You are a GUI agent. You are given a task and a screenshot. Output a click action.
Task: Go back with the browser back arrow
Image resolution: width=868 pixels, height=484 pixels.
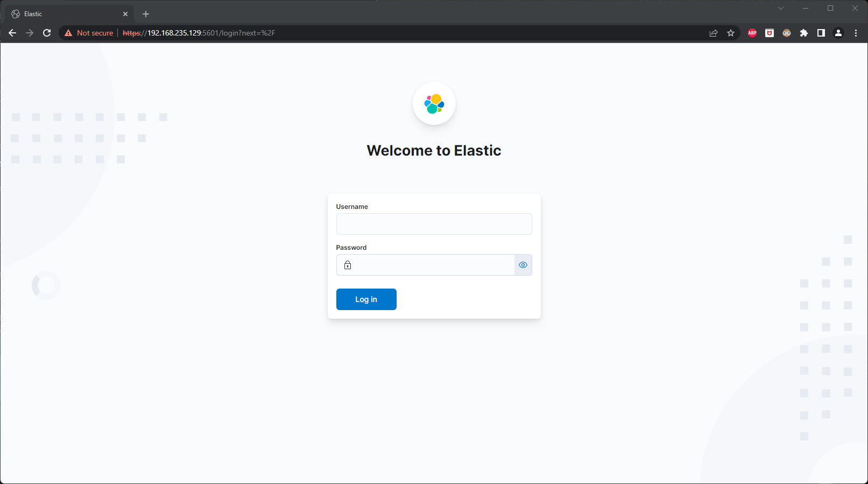[12, 33]
